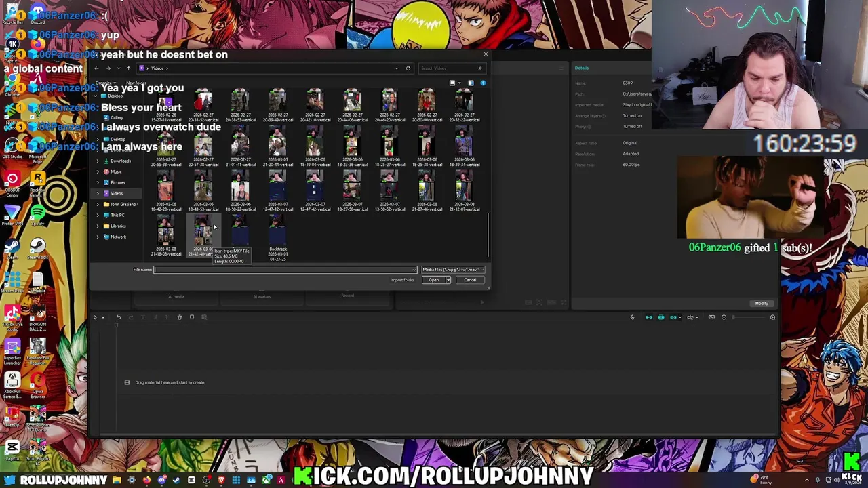
Task: Click the Import folder button
Action: click(x=402, y=280)
